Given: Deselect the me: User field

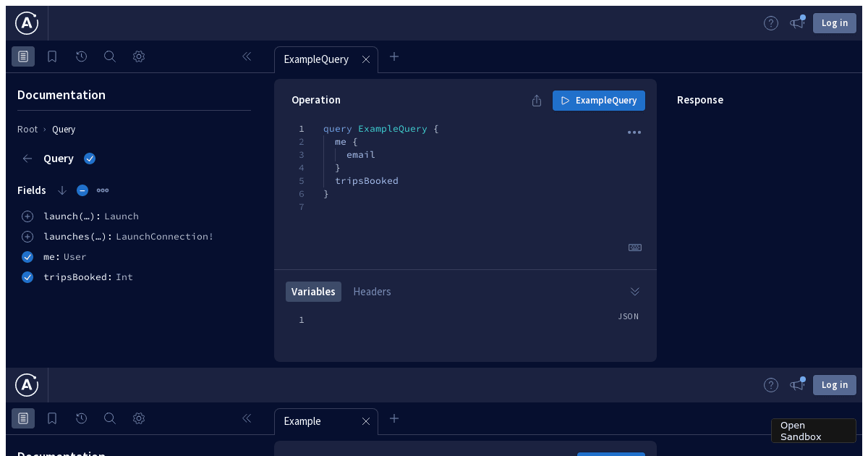Looking at the screenshot, I should 27,257.
